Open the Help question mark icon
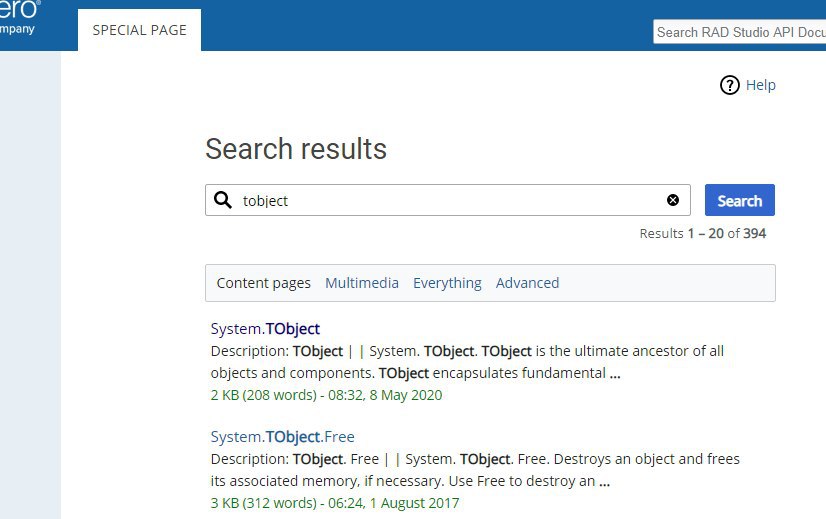826x519 pixels. (x=730, y=85)
